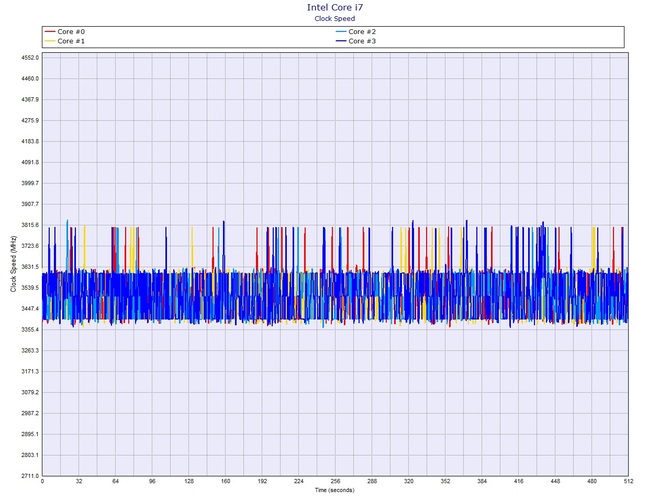Click the 4183.8 y-axis value
The height and width of the screenshot is (502, 670).
pos(30,141)
